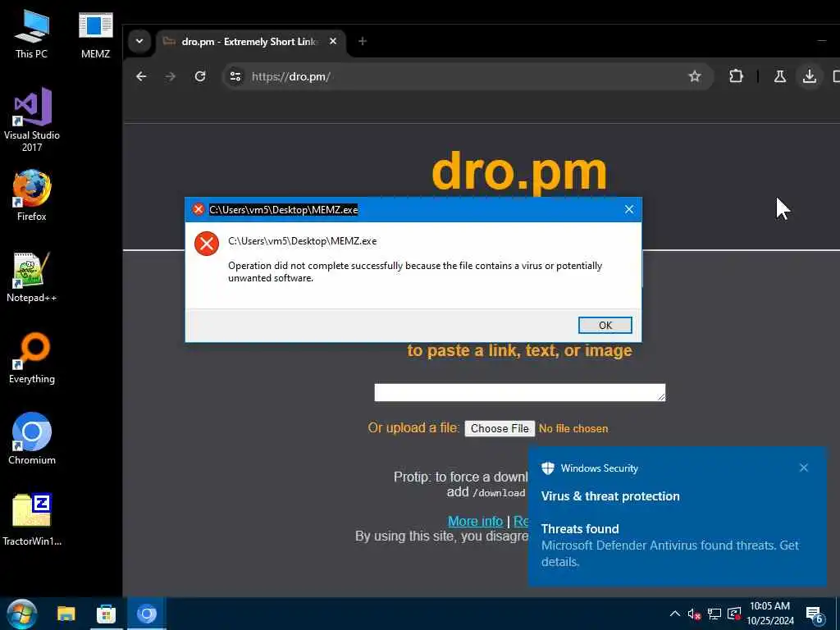Open the Windows Start button
This screenshot has width=840, height=630.
pyautogui.click(x=22, y=614)
